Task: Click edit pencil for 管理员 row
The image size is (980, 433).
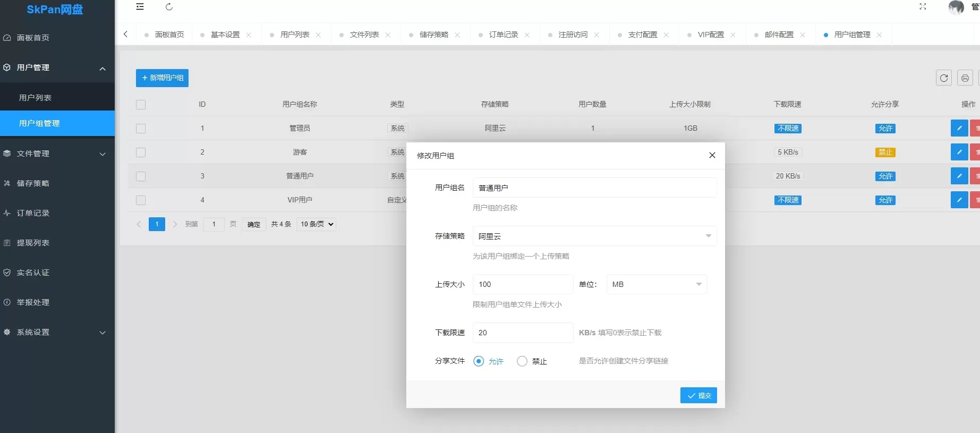Action: pyautogui.click(x=959, y=128)
